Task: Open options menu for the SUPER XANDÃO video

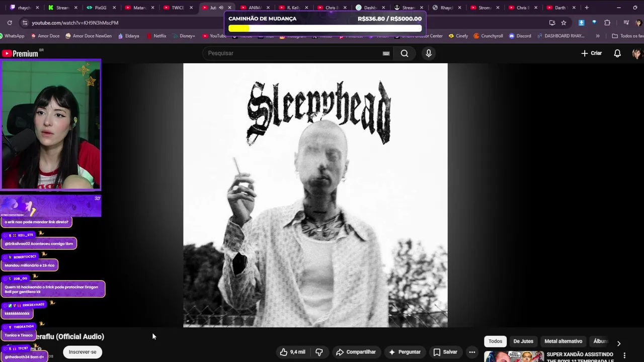Action: coord(624,355)
